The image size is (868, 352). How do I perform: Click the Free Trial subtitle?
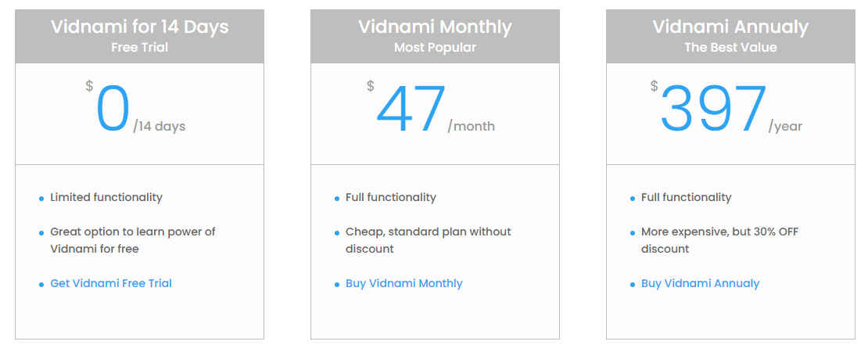point(139,47)
